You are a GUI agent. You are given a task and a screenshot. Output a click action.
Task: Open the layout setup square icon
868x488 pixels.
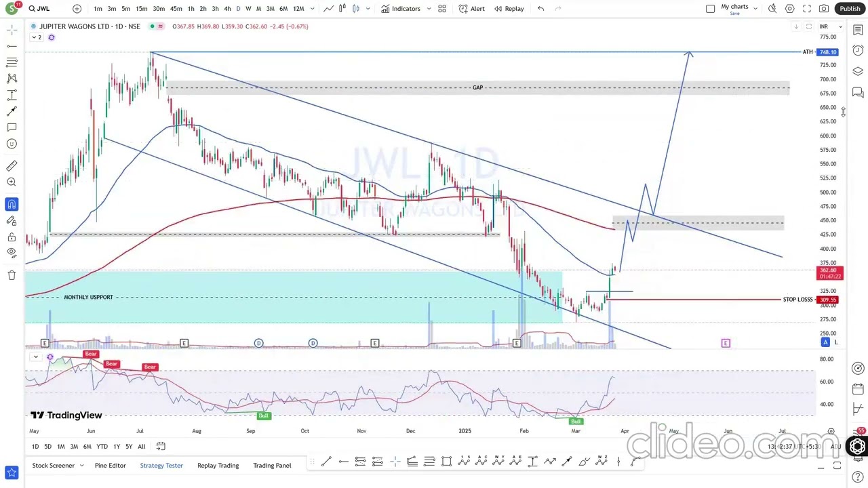click(x=710, y=9)
